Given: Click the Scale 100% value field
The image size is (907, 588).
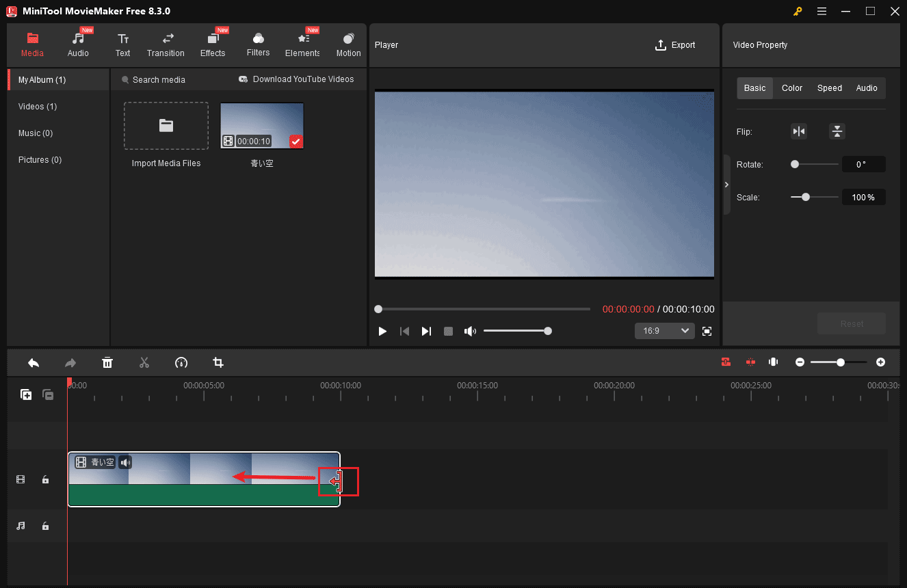Looking at the screenshot, I should point(864,197).
